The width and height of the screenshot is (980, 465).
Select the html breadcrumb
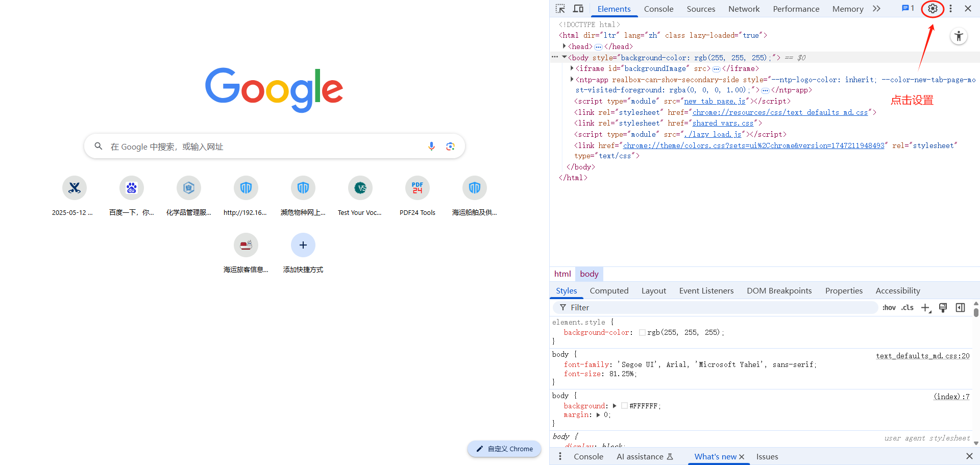pyautogui.click(x=562, y=274)
